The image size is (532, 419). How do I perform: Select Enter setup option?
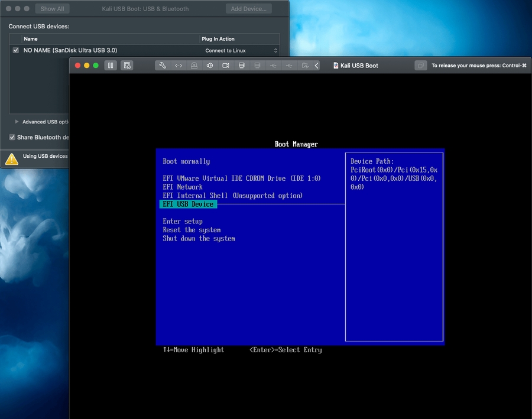183,222
